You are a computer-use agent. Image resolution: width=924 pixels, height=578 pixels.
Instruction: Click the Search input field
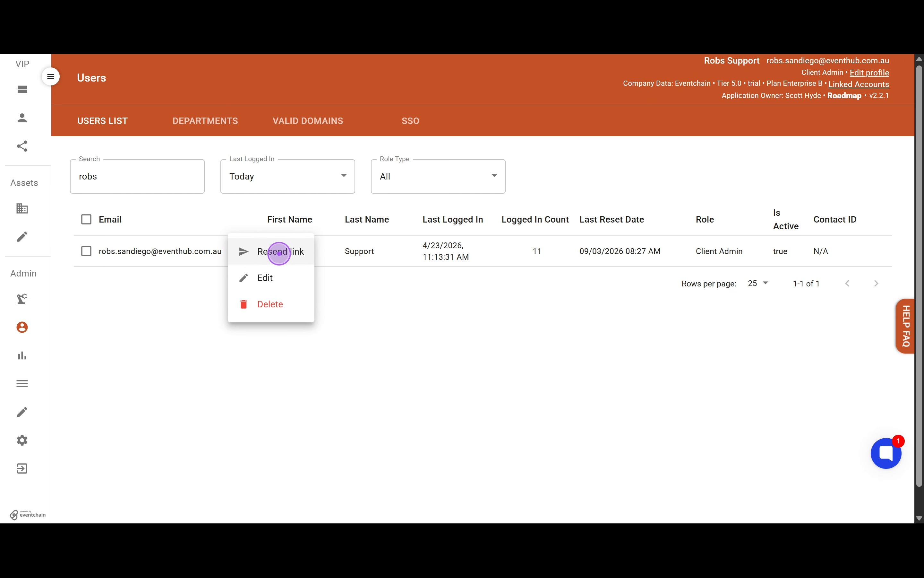(137, 176)
